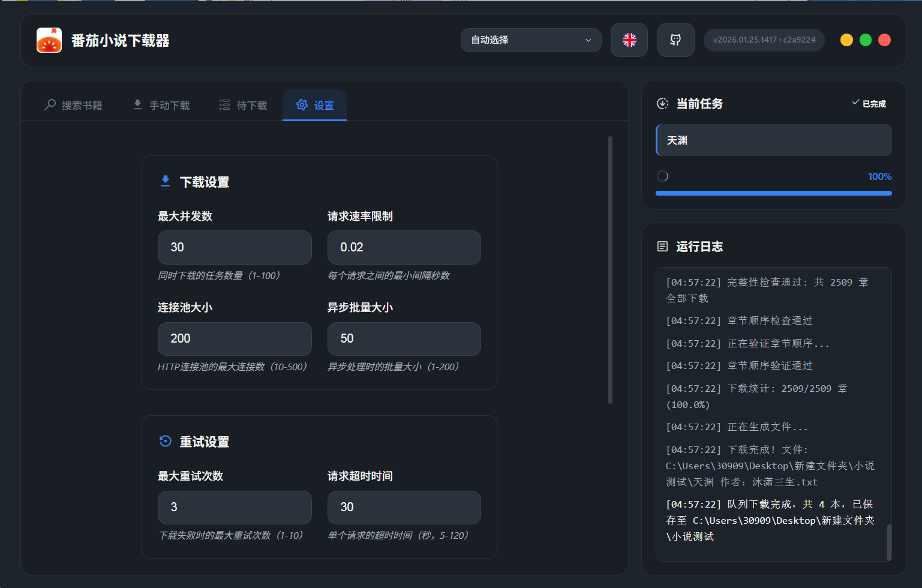The height and width of the screenshot is (588, 922).
Task: Switch to the 手动下载 tab
Action: [161, 106]
